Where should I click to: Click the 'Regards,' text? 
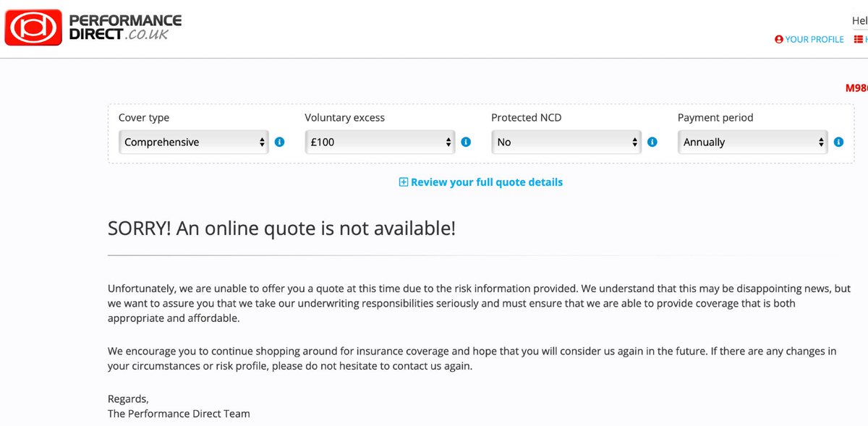click(x=128, y=399)
